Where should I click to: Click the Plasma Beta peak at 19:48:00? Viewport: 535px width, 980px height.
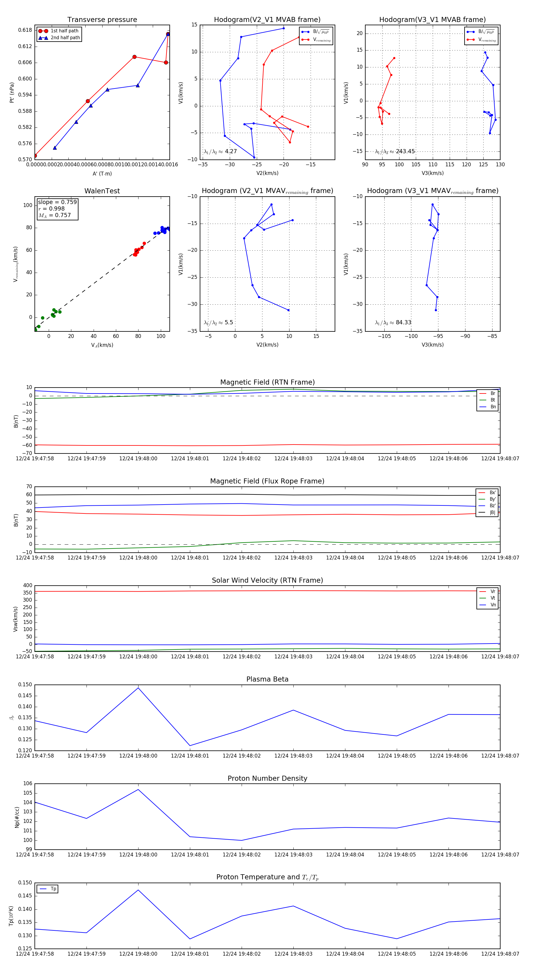point(138,688)
